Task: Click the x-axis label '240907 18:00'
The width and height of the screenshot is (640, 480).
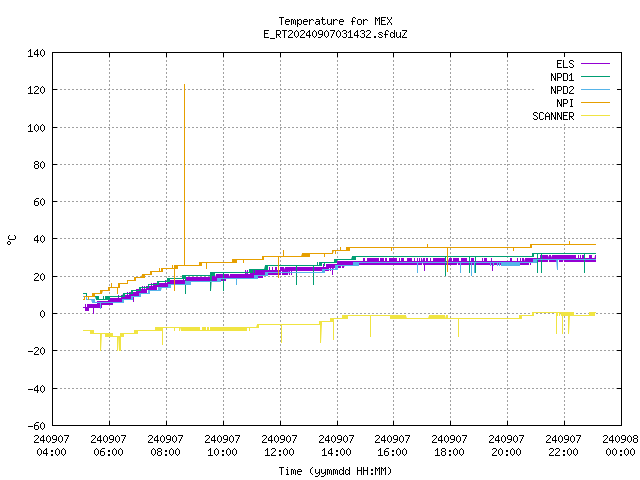Action: point(449,446)
